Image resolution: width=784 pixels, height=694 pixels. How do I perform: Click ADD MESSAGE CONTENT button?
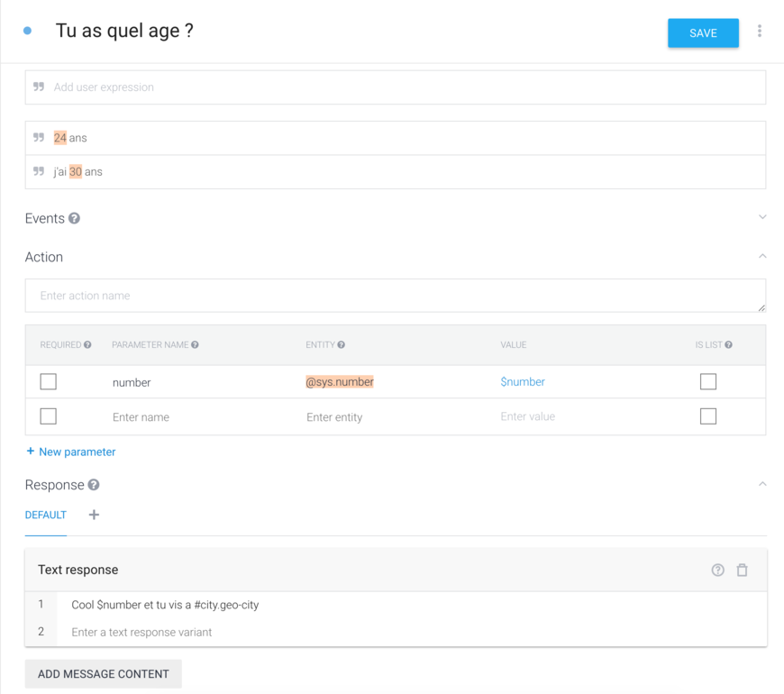tap(104, 674)
